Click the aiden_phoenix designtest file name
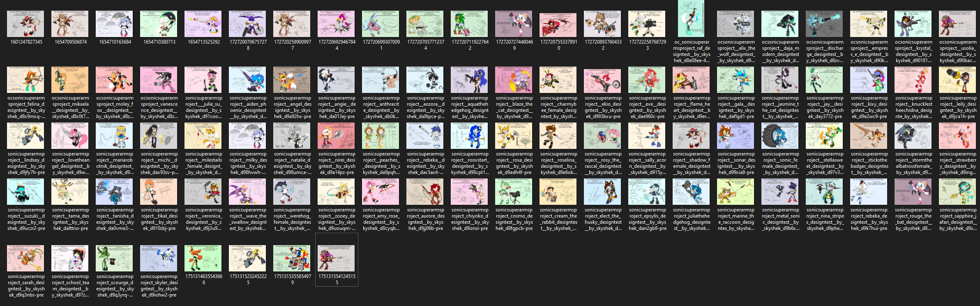 (x=248, y=107)
